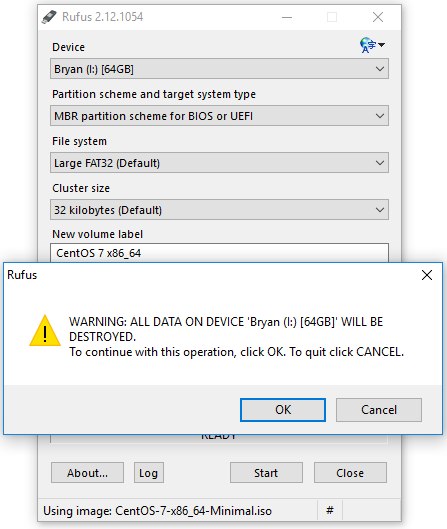Click the warning message text in dialog
The width and height of the screenshot is (447, 529).
(236, 337)
